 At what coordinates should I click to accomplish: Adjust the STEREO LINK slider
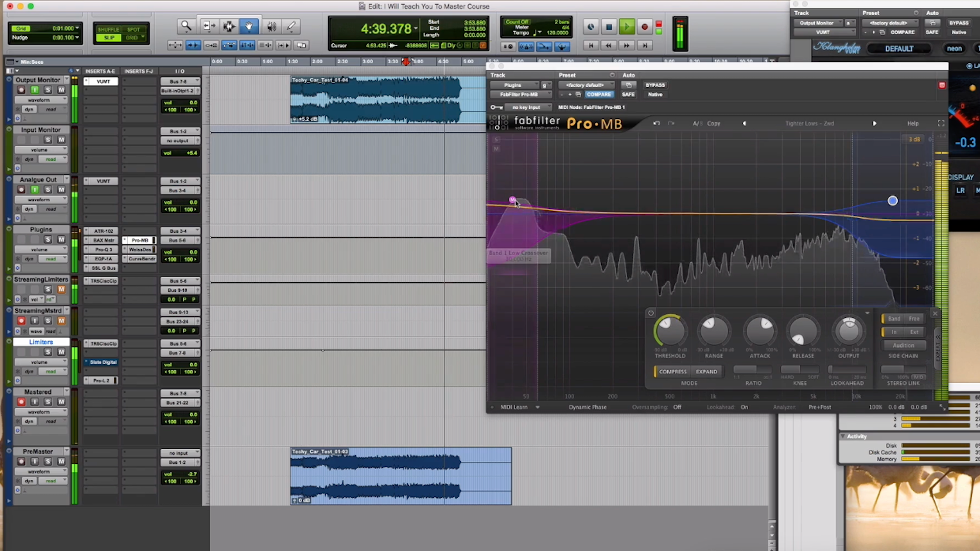903,369
